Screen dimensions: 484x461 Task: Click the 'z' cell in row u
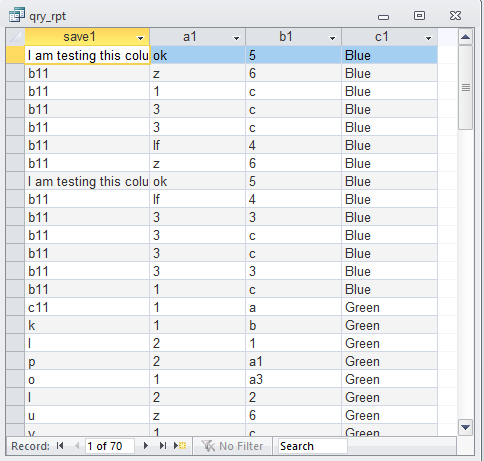coord(198,415)
